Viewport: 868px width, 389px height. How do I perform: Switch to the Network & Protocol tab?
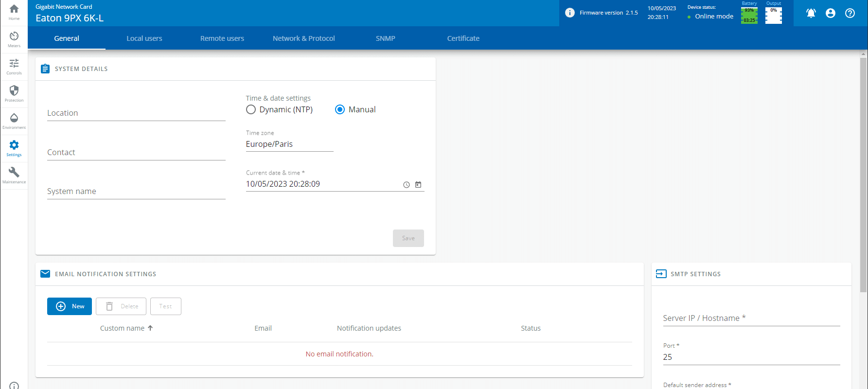tap(304, 38)
